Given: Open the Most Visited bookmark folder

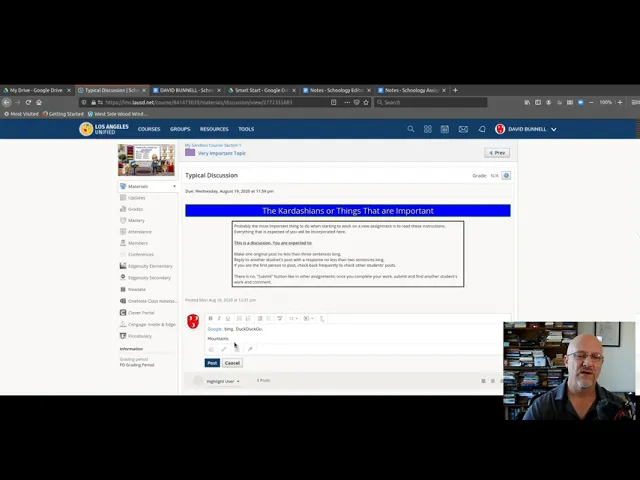Looking at the screenshot, I should [x=21, y=114].
